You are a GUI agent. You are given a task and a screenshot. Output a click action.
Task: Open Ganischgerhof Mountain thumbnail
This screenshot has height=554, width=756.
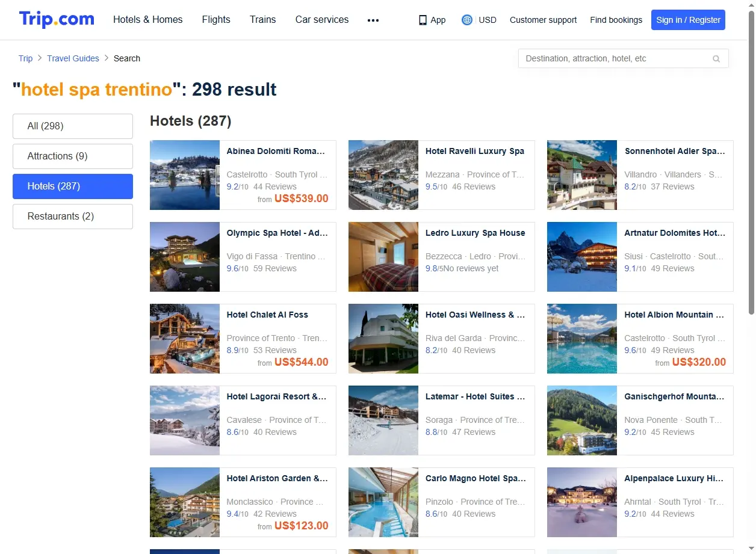(582, 420)
